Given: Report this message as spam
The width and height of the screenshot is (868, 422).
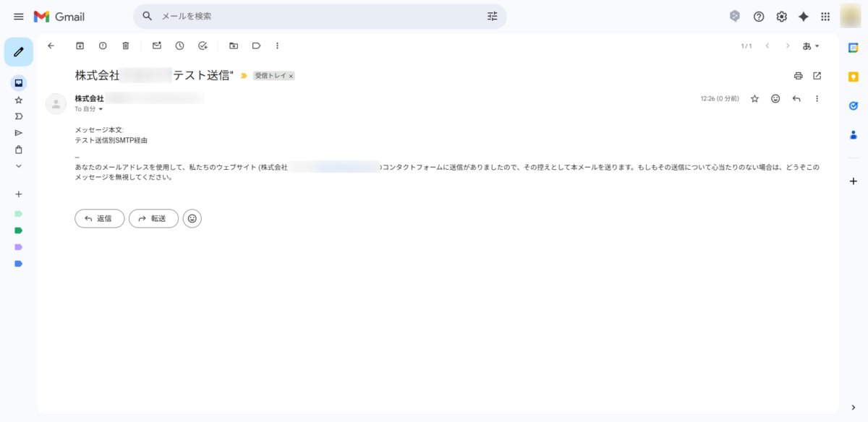Looking at the screenshot, I should pos(103,46).
